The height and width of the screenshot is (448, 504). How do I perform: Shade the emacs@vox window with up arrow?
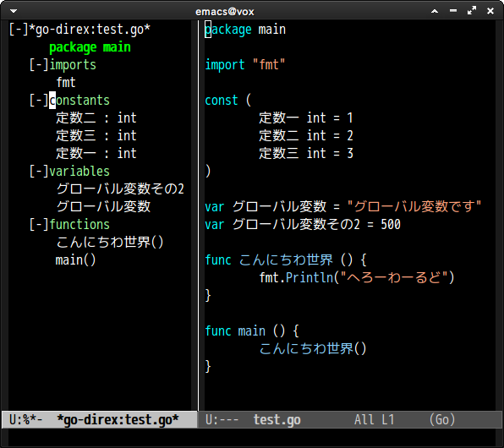tap(435, 11)
